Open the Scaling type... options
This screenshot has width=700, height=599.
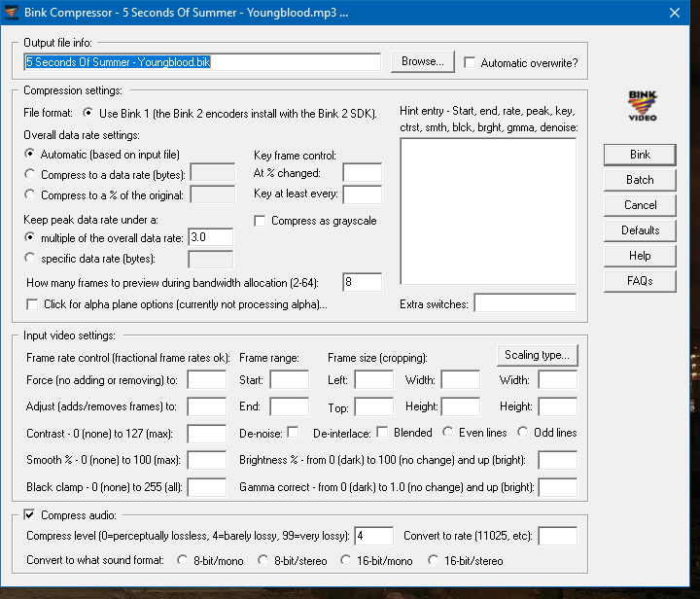tap(537, 355)
